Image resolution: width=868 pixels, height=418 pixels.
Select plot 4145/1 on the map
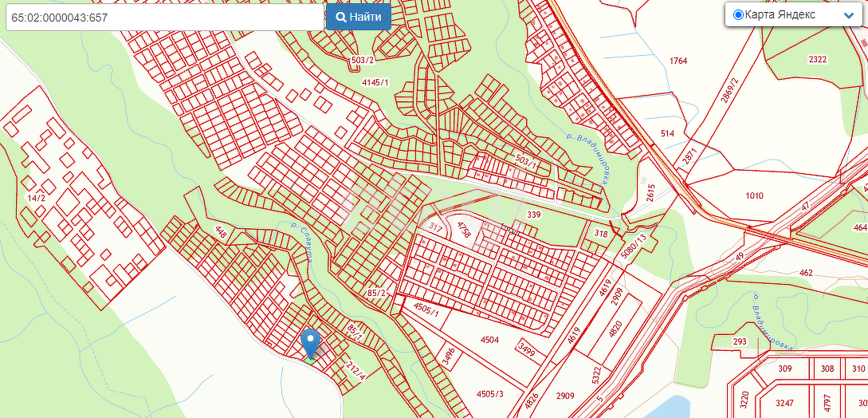tap(375, 83)
